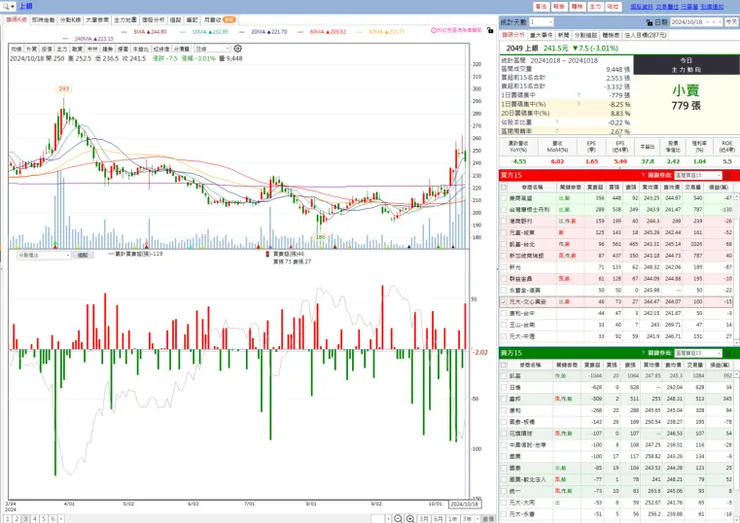Set chart range to 3月
740x523 pixels.
(x=424, y=519)
